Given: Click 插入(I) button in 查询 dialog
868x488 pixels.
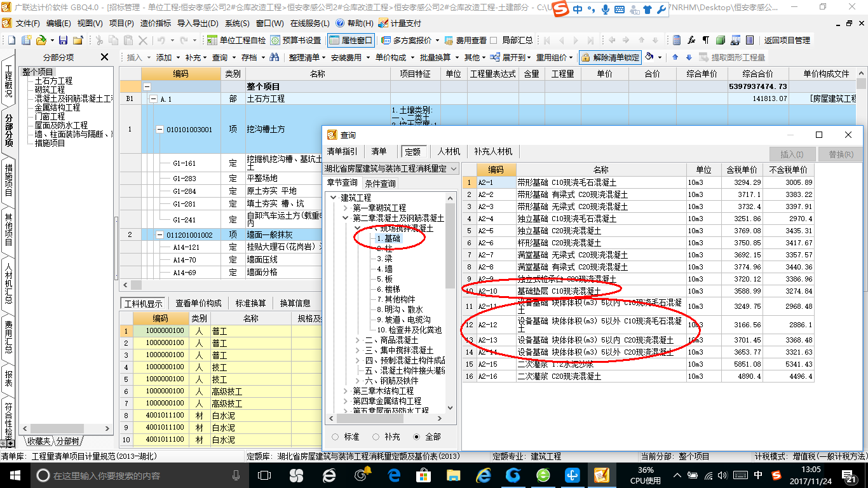Looking at the screenshot, I should 792,154.
